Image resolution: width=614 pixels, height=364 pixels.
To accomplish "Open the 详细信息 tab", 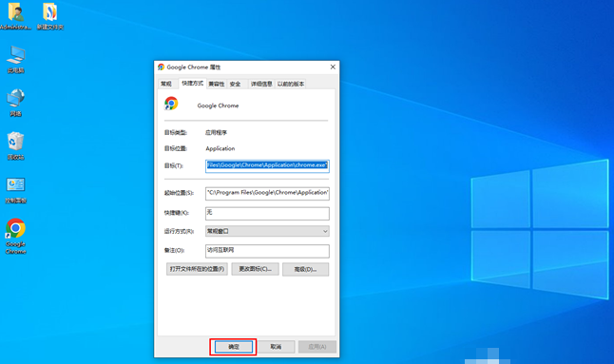I will [x=261, y=84].
